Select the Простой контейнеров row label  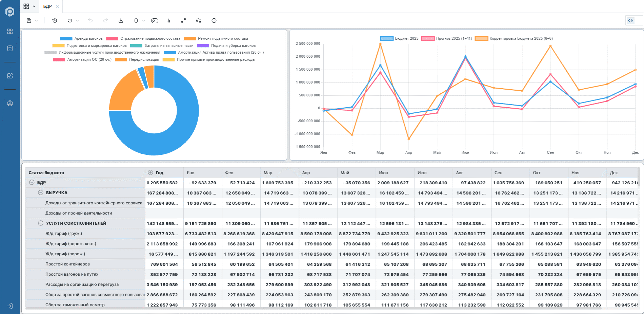point(67,264)
